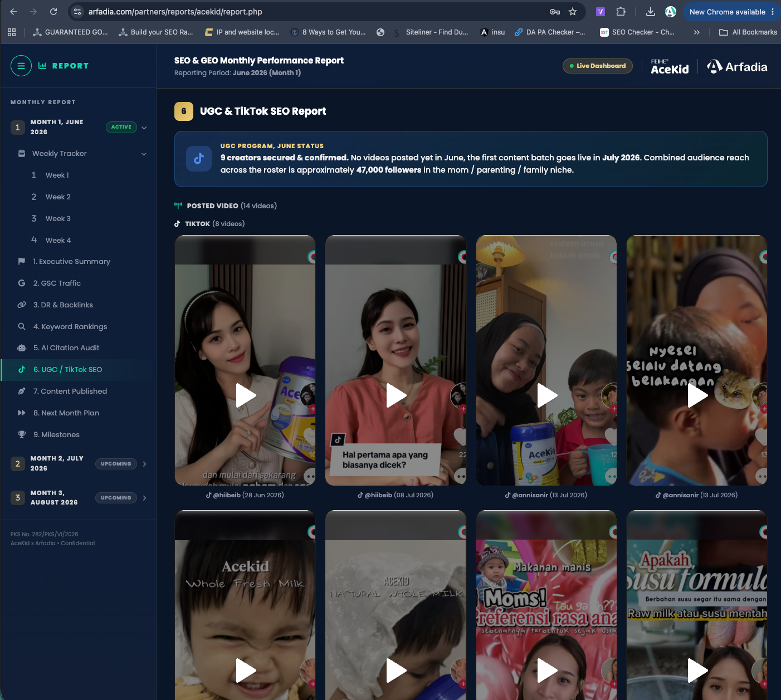
Task: Click the DR & Backlinks link icon
Action: [x=22, y=305]
